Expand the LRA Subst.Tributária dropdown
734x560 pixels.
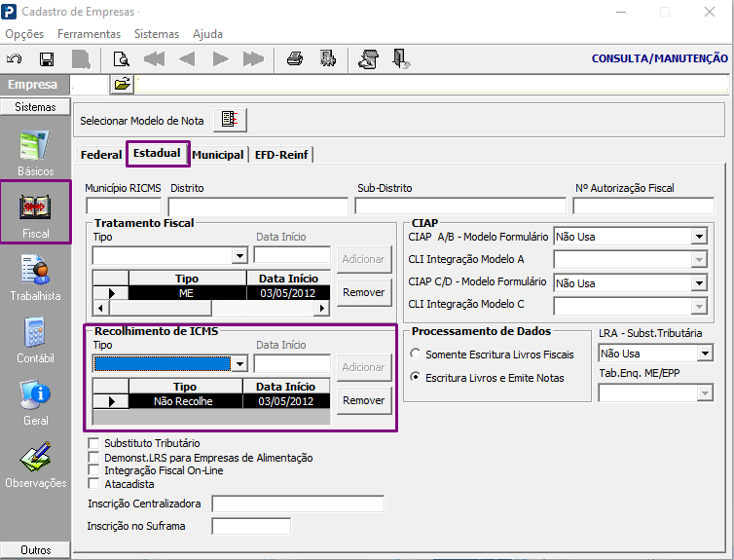[x=705, y=354]
